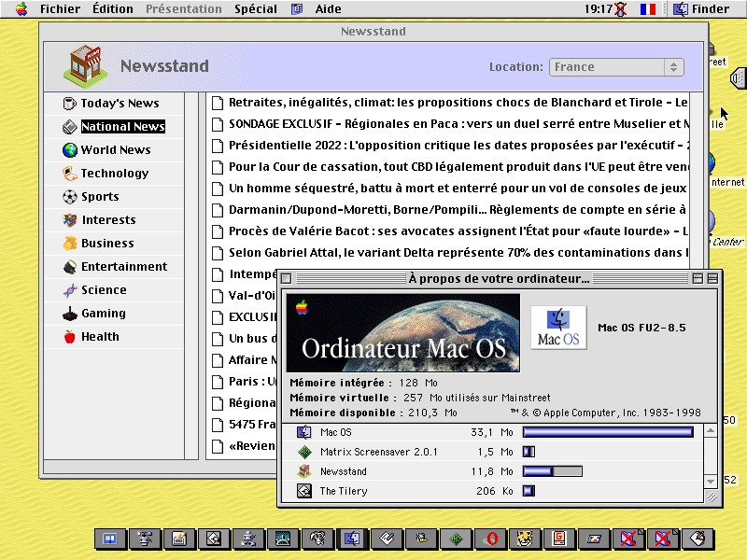
Task: Open the Fichier menu
Action: click(60, 8)
